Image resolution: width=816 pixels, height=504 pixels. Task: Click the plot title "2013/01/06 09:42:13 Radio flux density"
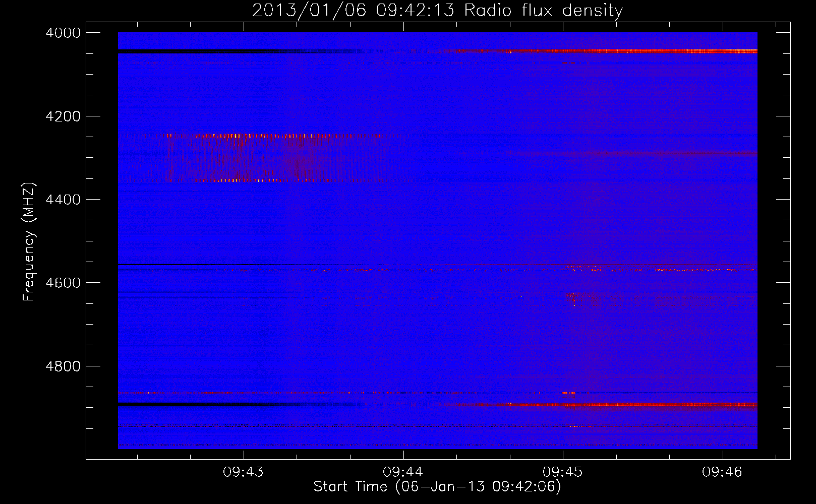coord(437,11)
